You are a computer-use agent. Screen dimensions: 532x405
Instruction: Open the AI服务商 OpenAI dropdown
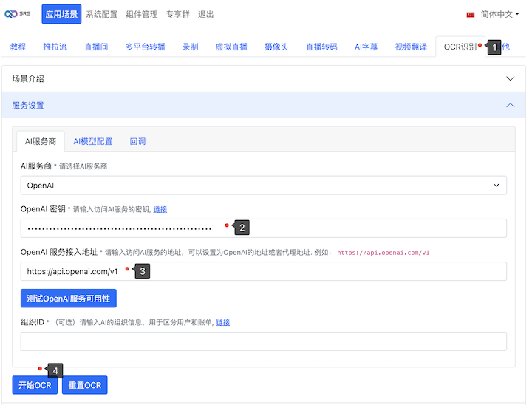coord(263,185)
